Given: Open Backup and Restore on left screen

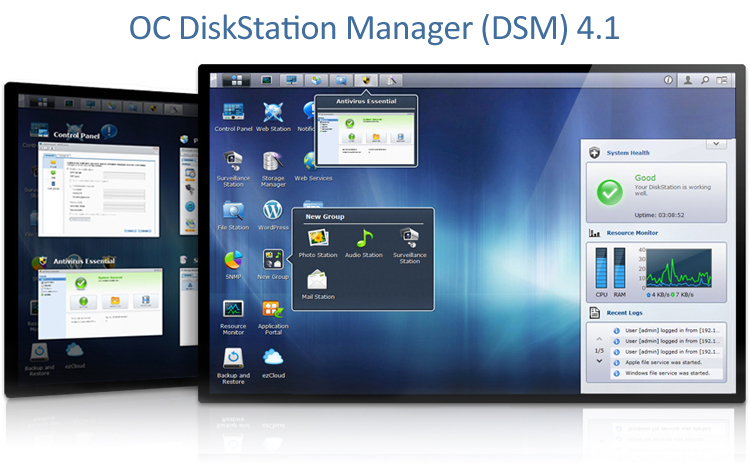Looking at the screenshot, I should point(39,360).
